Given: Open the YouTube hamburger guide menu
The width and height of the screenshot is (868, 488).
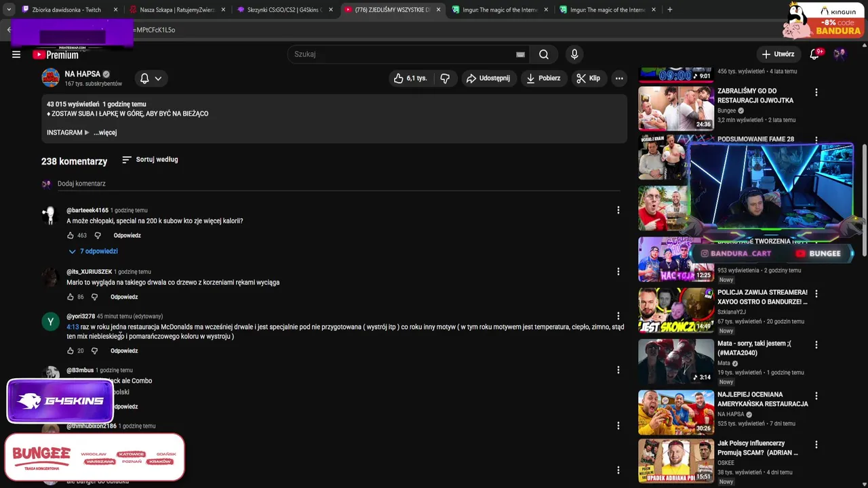Looking at the screenshot, I should pos(16,55).
